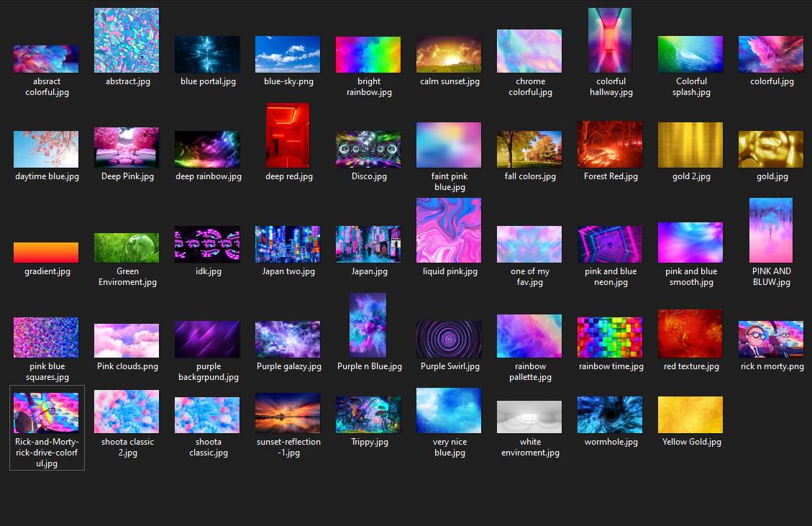Click the 'Japan two.jpg' name label

pos(288,271)
